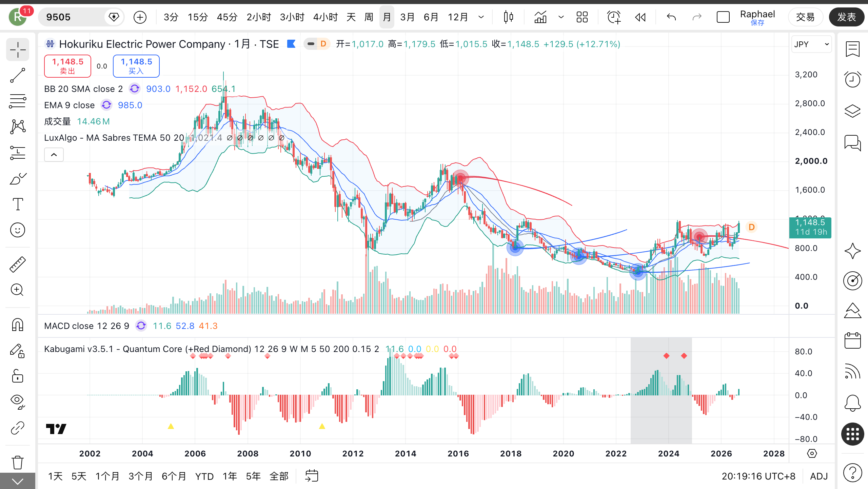Select the trend line drawing tool

tap(18, 75)
